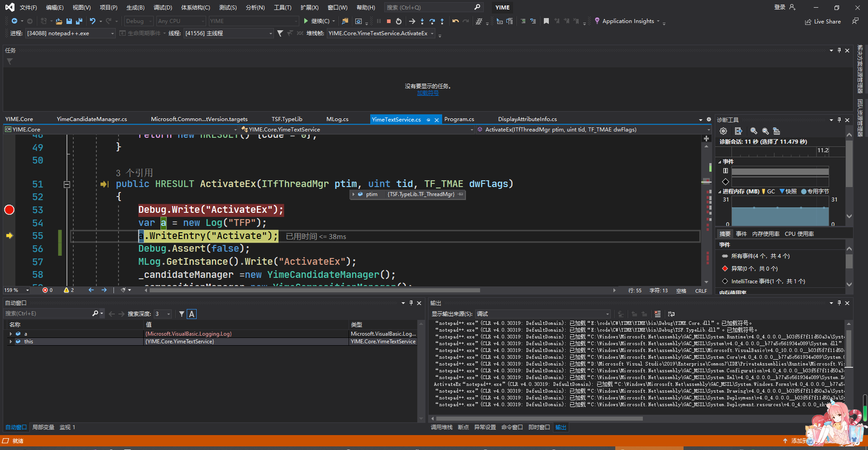Remove the breakpoint on line 53
The width and height of the screenshot is (868, 450).
click(9, 210)
